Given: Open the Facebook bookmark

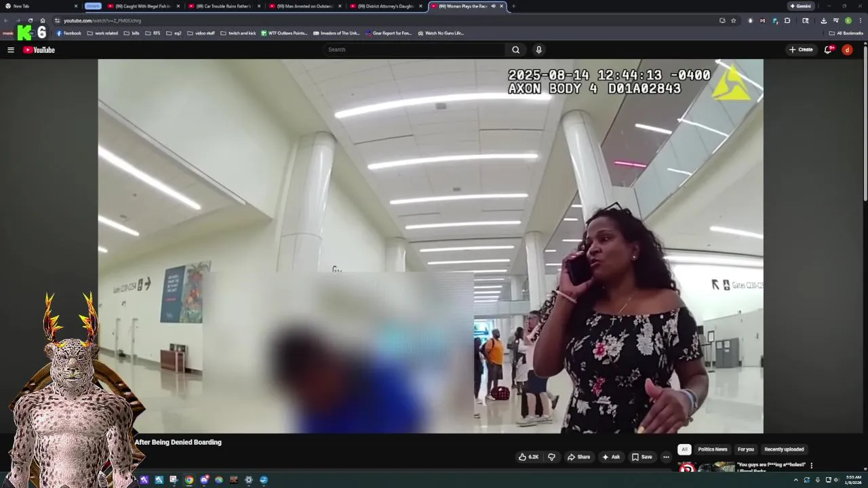Looking at the screenshot, I should click(68, 33).
